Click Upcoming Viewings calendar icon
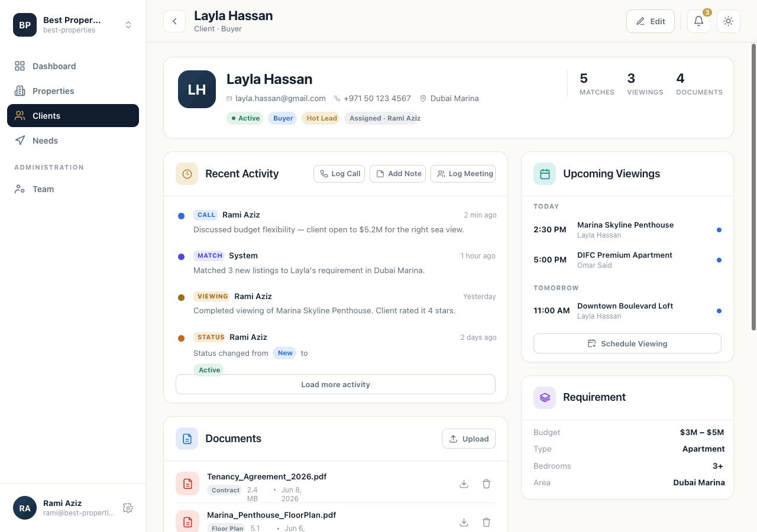Screen dimensions: 757x532 pyautogui.click(x=545, y=174)
